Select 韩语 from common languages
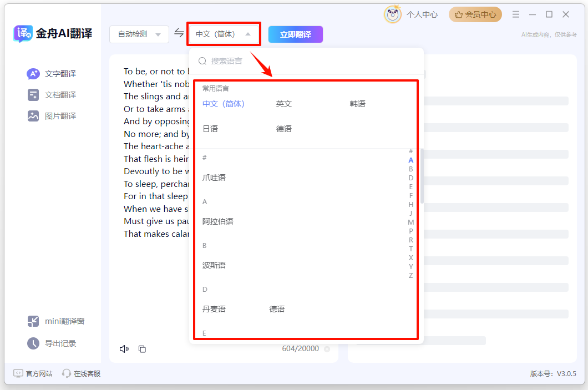588x390 pixels. (357, 104)
